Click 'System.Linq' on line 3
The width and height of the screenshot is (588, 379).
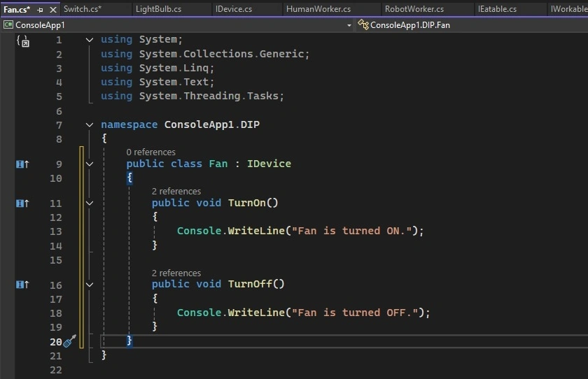pos(174,68)
